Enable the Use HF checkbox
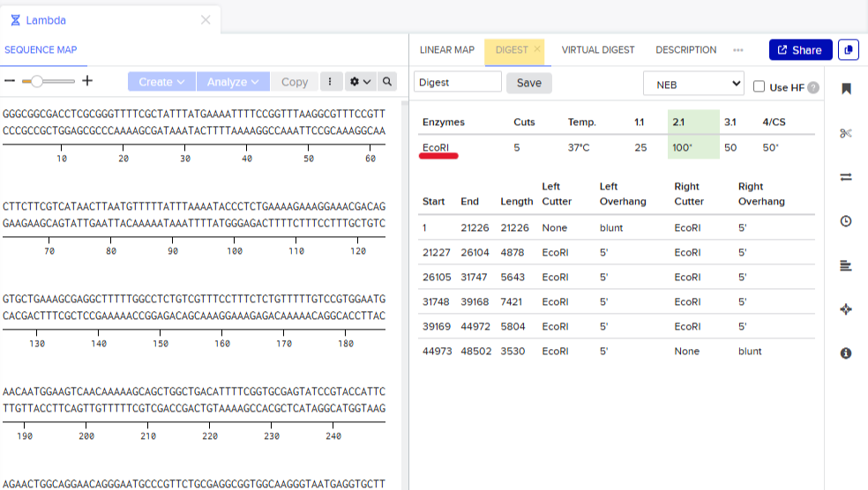Screen dimensions: 868x490 pos(759,86)
